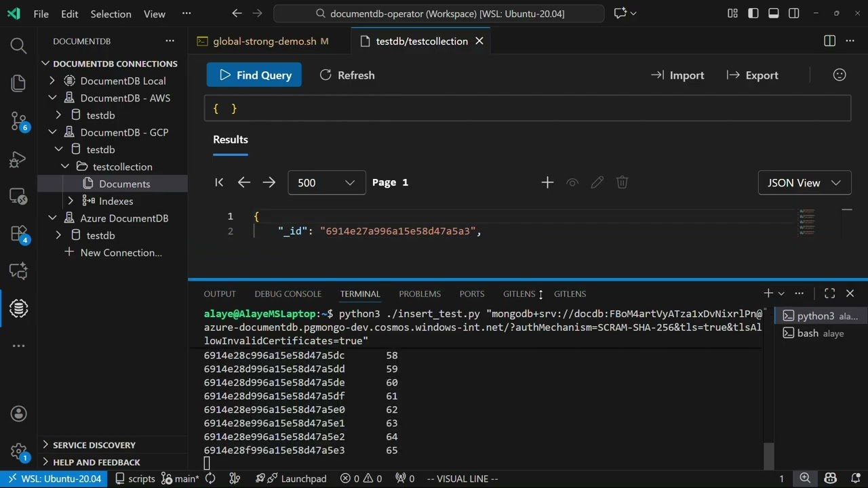The height and width of the screenshot is (488, 868).
Task: Open Remote Explorer view icon
Action: click(18, 197)
